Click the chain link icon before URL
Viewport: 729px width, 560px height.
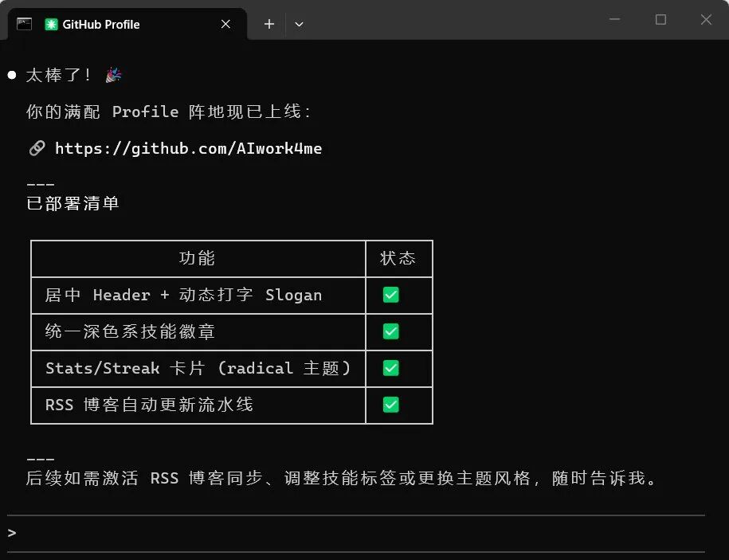coord(37,148)
